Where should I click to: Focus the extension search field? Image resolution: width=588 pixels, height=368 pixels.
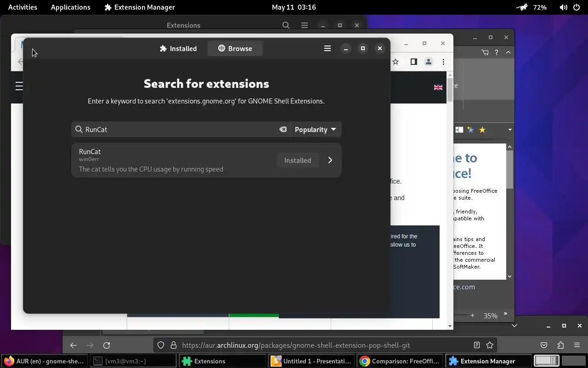pos(181,129)
